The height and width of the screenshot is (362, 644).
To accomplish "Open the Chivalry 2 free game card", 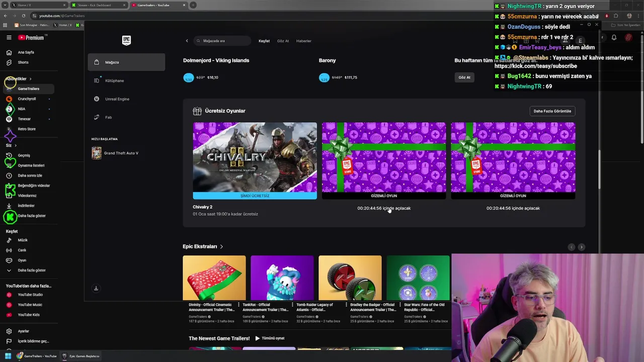I will tap(255, 161).
